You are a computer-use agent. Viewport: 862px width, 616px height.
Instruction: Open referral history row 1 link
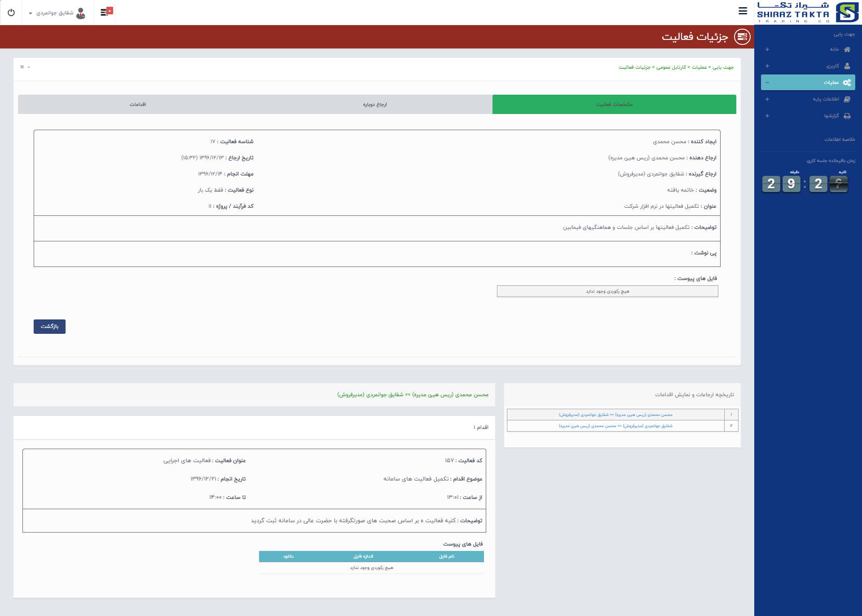pos(616,415)
